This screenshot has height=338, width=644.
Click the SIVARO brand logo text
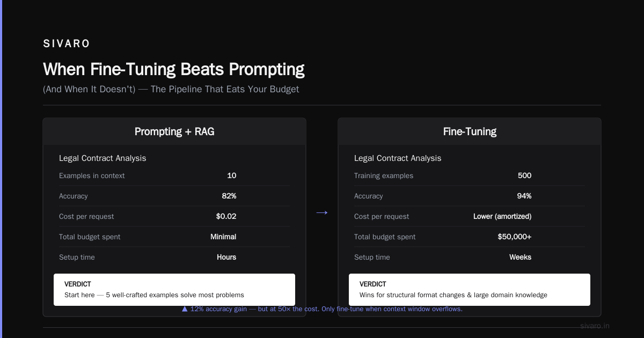[x=67, y=44]
